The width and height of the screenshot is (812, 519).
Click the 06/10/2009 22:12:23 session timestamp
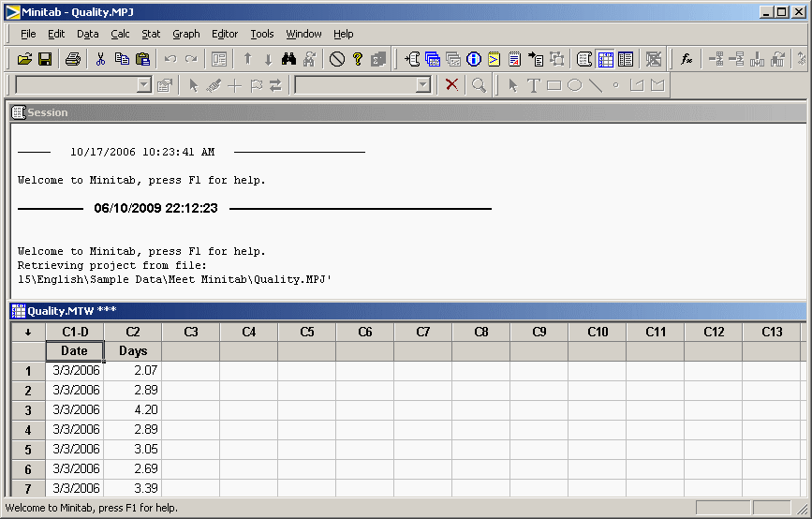click(155, 208)
